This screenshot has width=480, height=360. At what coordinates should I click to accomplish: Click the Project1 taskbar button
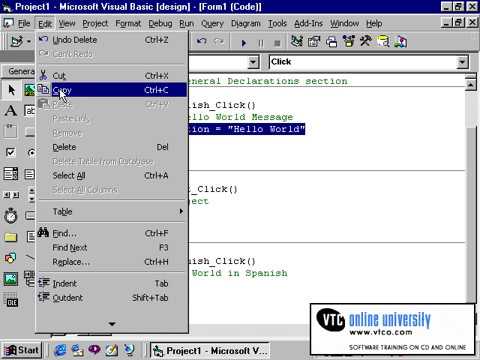click(210, 351)
